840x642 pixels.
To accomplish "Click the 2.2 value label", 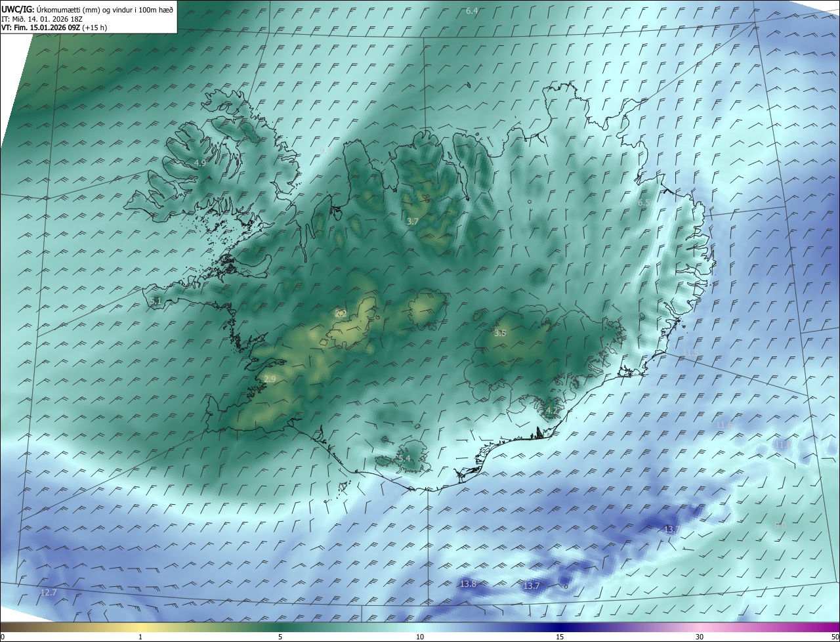I will pyautogui.click(x=341, y=313).
